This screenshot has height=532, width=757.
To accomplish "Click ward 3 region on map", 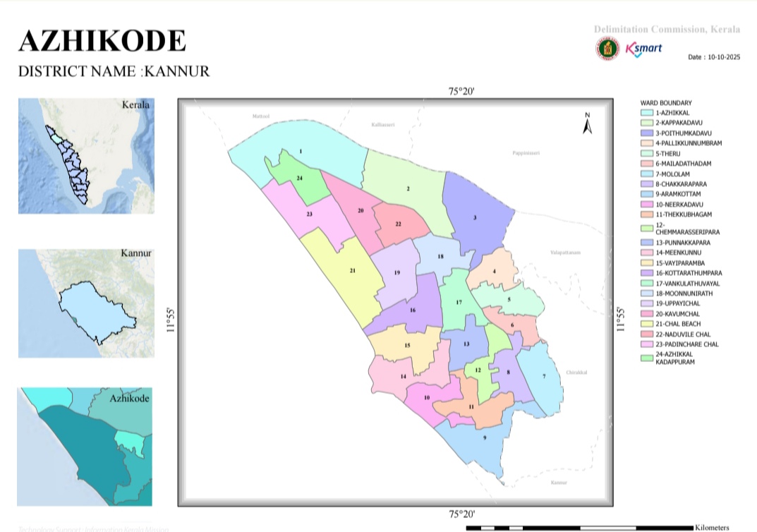I will click(x=476, y=218).
